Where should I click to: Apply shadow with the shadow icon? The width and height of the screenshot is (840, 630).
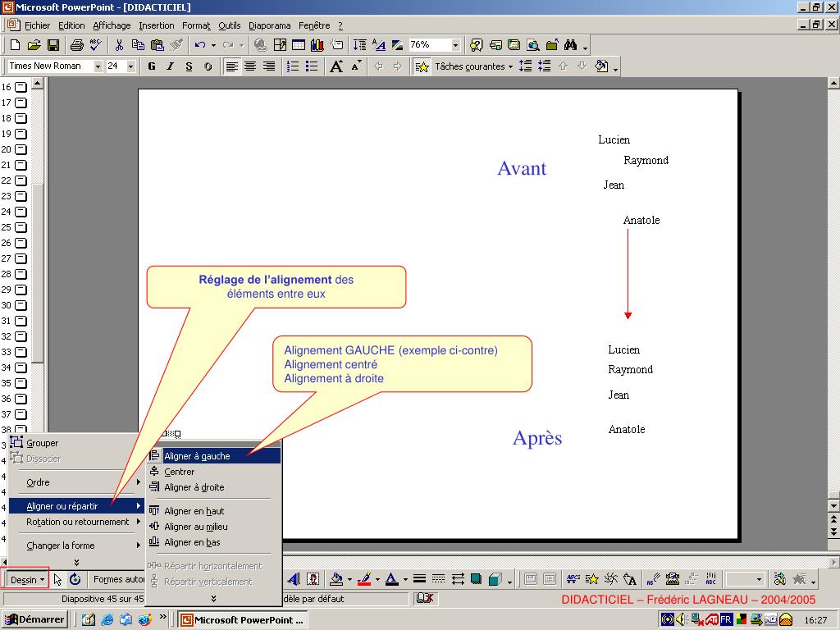point(476,579)
